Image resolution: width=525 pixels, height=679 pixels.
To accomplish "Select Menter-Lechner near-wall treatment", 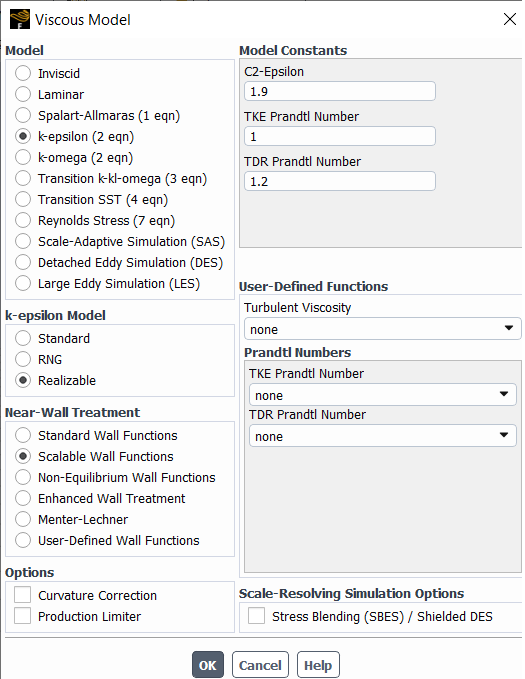I will coord(71,520).
